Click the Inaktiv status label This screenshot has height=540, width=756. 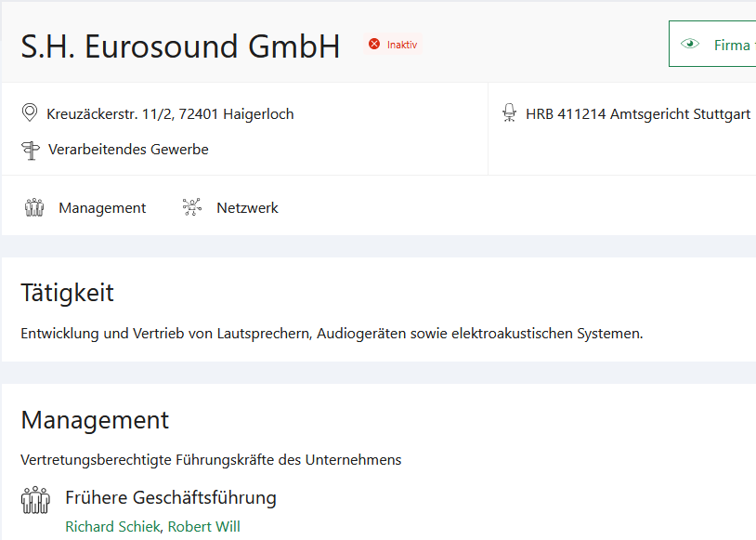(401, 45)
